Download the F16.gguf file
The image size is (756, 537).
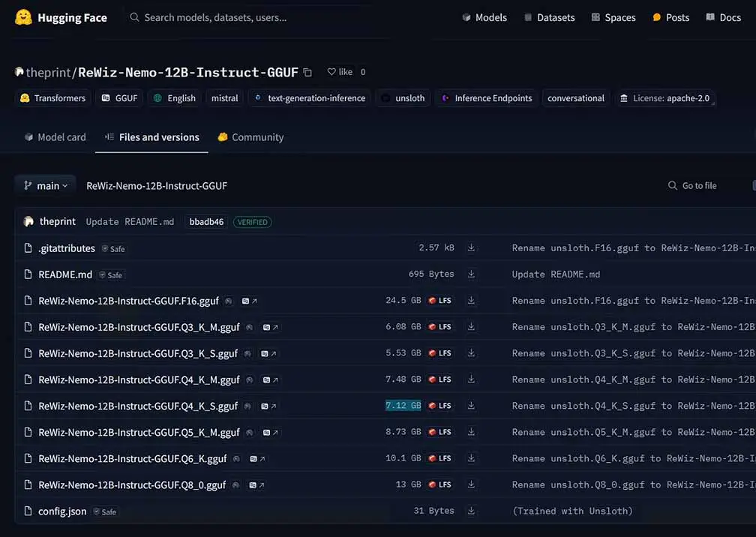(471, 300)
